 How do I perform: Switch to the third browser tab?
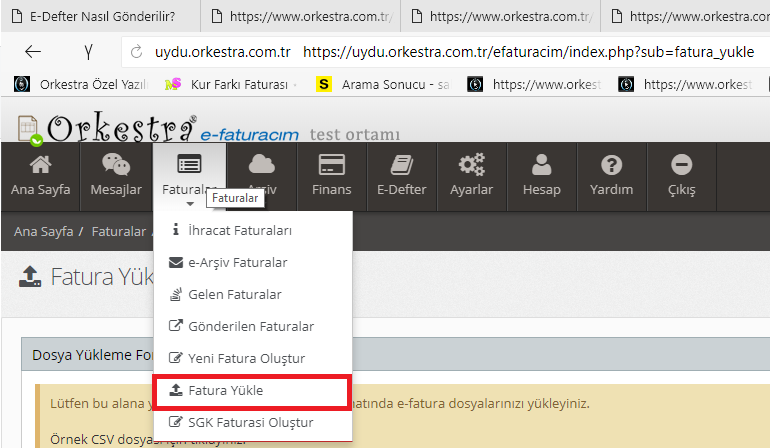point(500,16)
